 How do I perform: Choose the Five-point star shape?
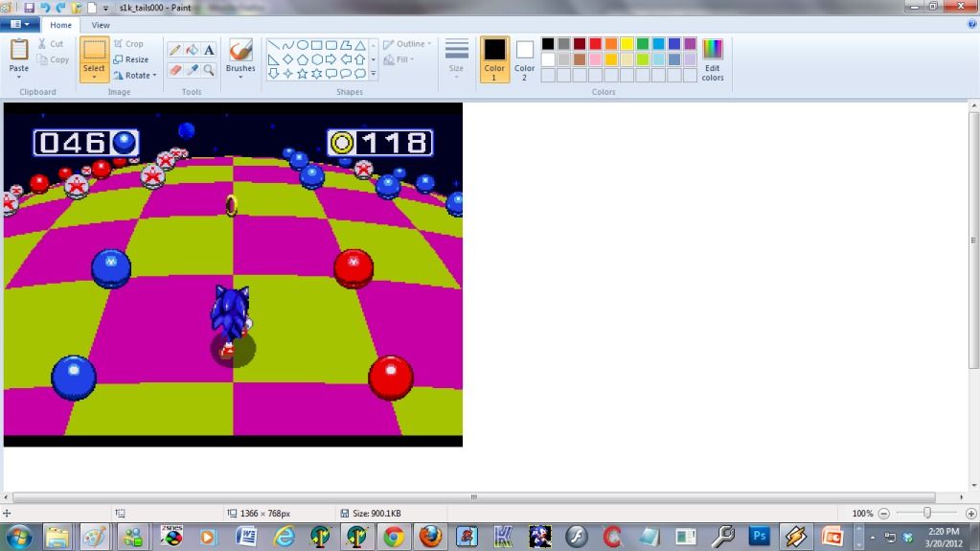coord(303,74)
